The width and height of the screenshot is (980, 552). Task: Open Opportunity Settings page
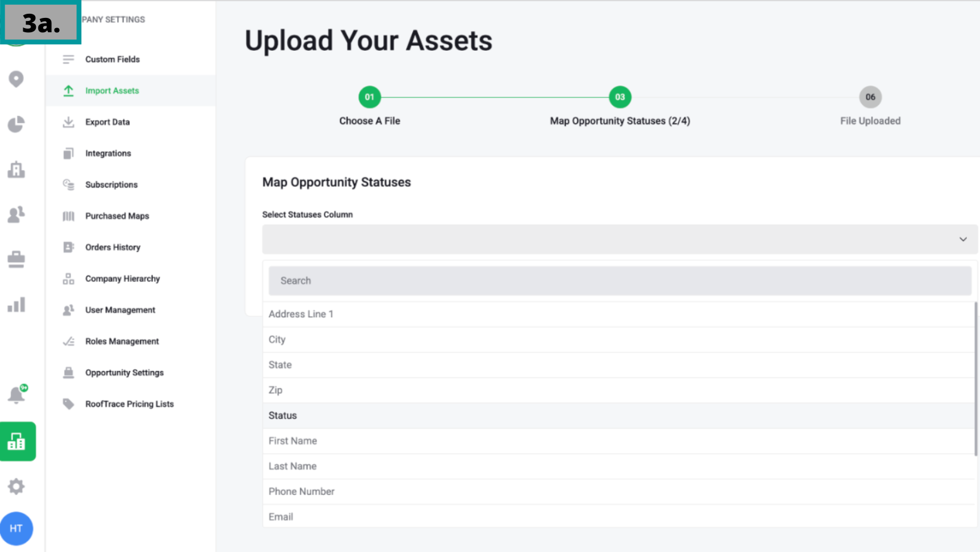pos(124,373)
